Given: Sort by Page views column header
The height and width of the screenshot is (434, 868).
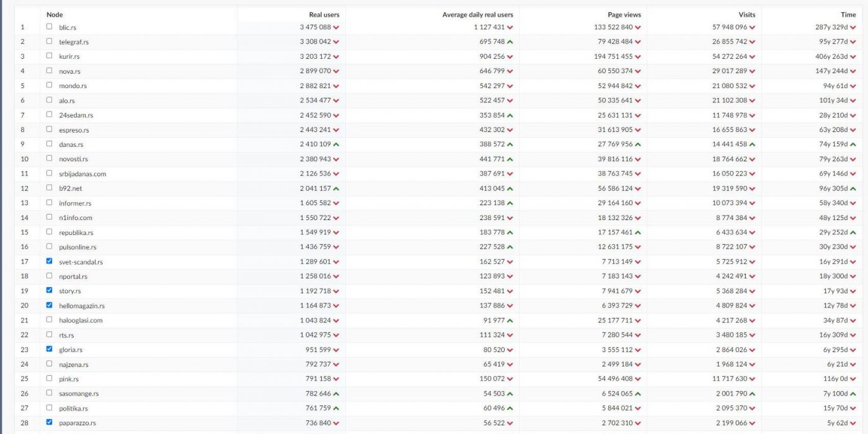Looking at the screenshot, I should click(624, 14).
